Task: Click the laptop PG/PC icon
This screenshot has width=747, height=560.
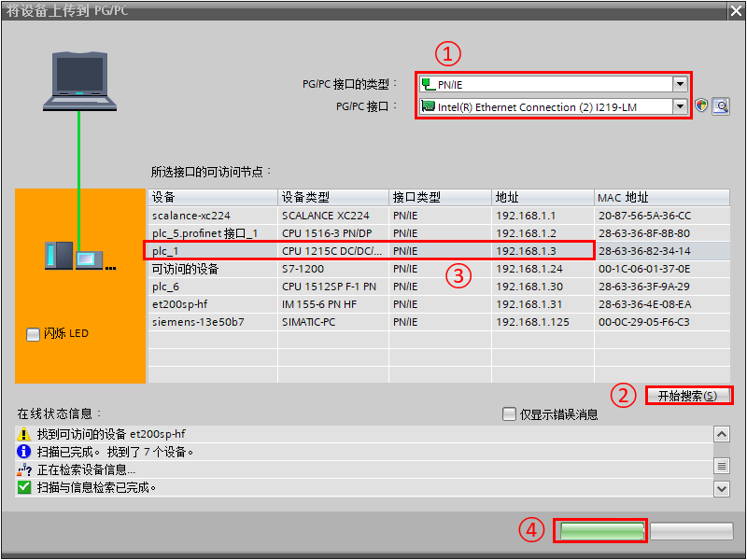Action: 79,81
